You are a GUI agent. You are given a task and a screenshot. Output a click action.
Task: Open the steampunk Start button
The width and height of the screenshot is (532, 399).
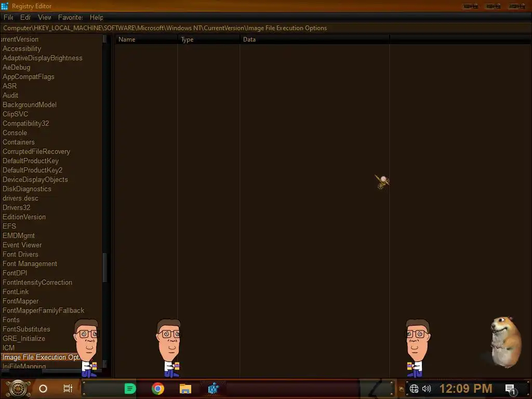point(18,389)
